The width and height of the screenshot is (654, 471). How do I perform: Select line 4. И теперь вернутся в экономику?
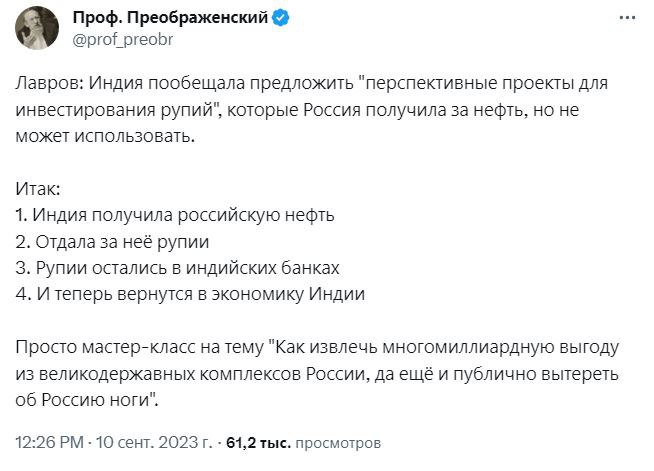pyautogui.click(x=190, y=294)
